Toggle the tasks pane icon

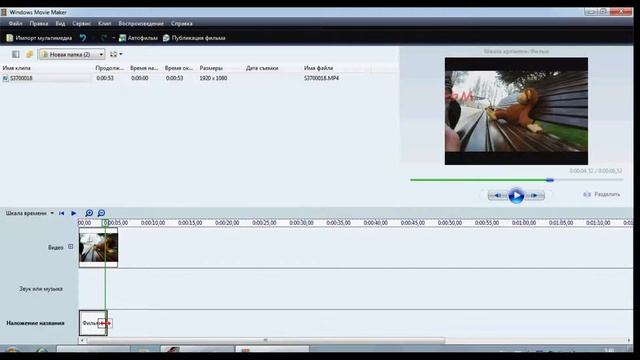(16, 54)
